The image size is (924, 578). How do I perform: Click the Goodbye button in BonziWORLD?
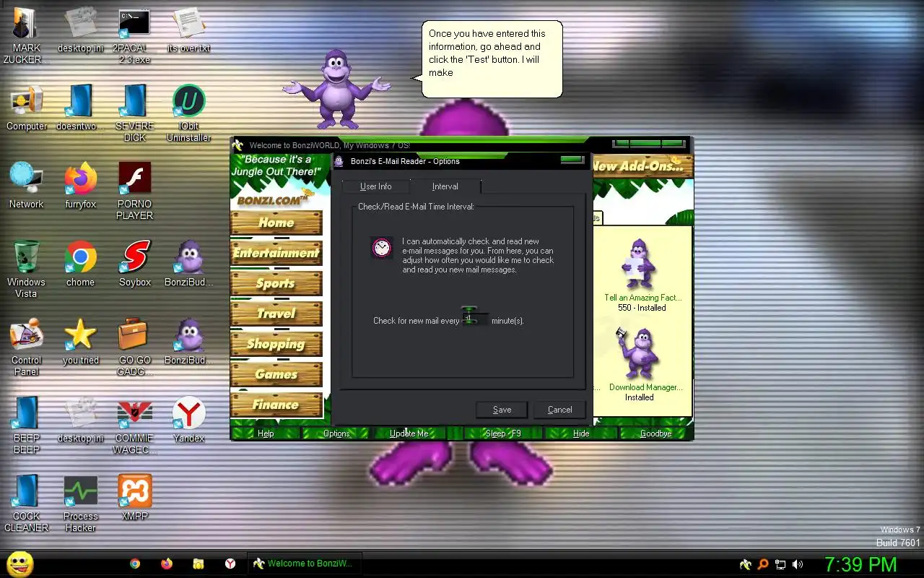tap(655, 433)
